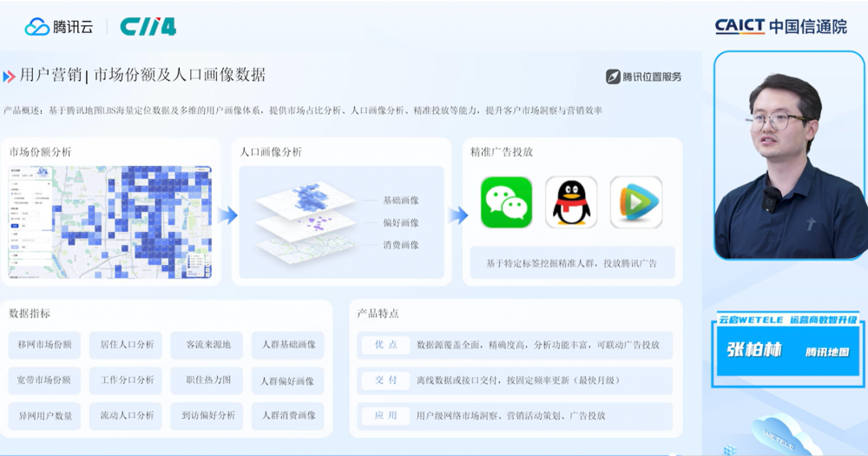
Task: Click the 基础画像 layer label
Action: [401, 200]
